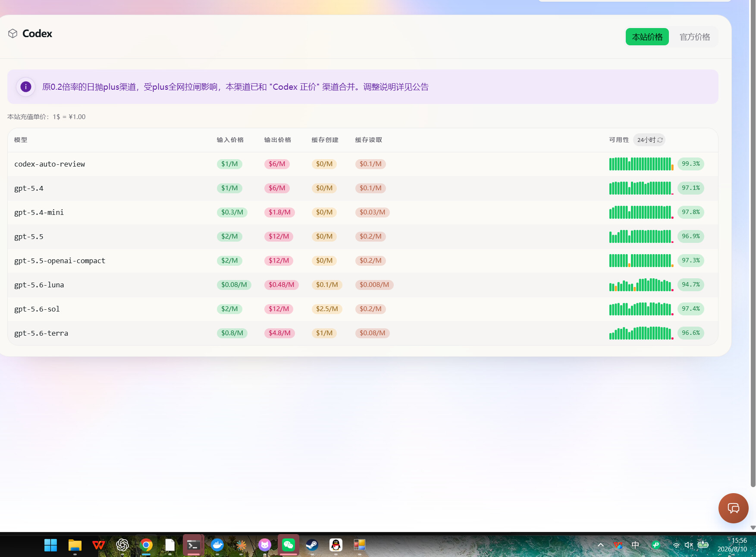Click the $0.008/M cache read price badge
This screenshot has width=756, height=557.
(374, 285)
